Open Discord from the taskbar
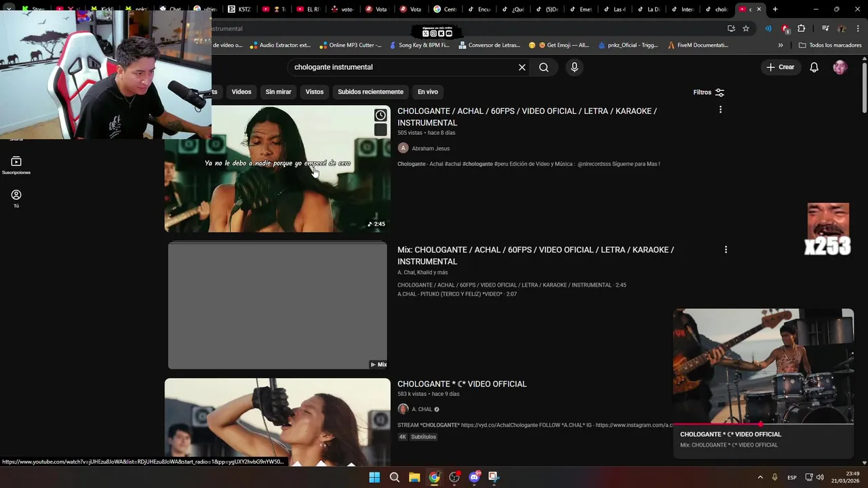Image resolution: width=868 pixels, height=488 pixels. (474, 477)
